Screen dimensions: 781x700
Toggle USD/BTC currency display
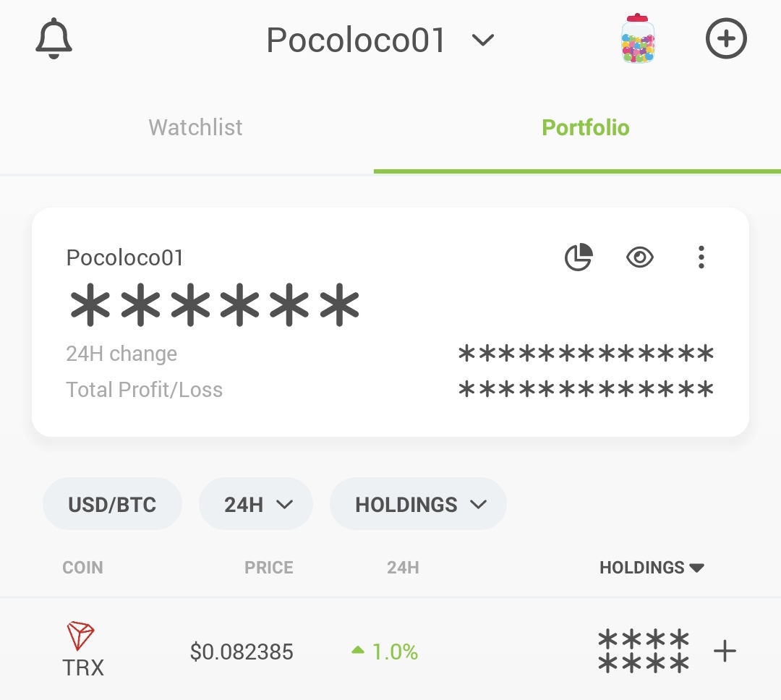point(112,504)
